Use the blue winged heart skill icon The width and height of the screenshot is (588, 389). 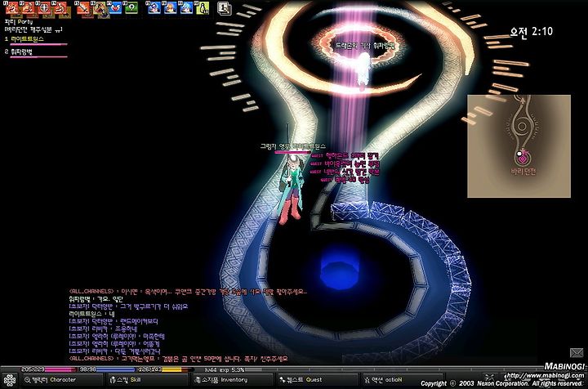[115, 7]
